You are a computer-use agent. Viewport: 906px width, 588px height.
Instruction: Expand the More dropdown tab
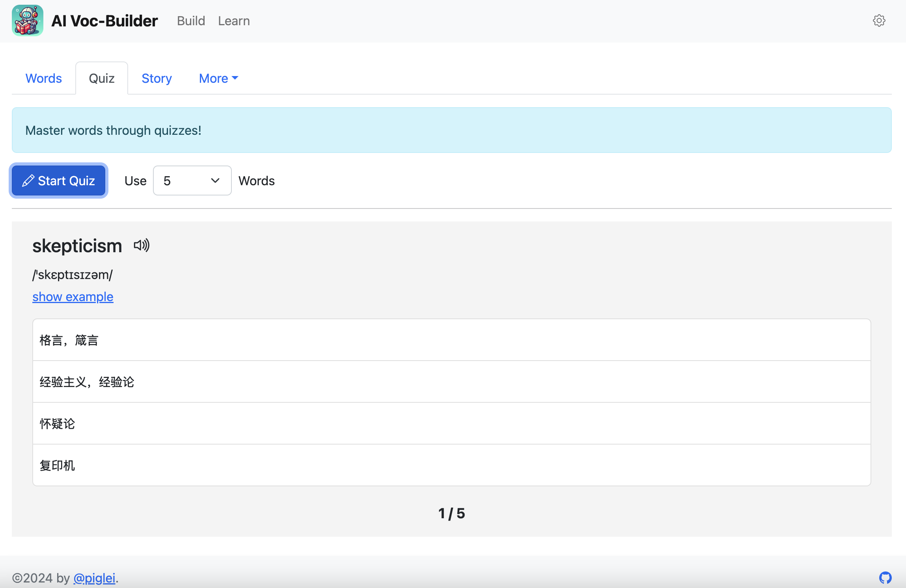[218, 78]
